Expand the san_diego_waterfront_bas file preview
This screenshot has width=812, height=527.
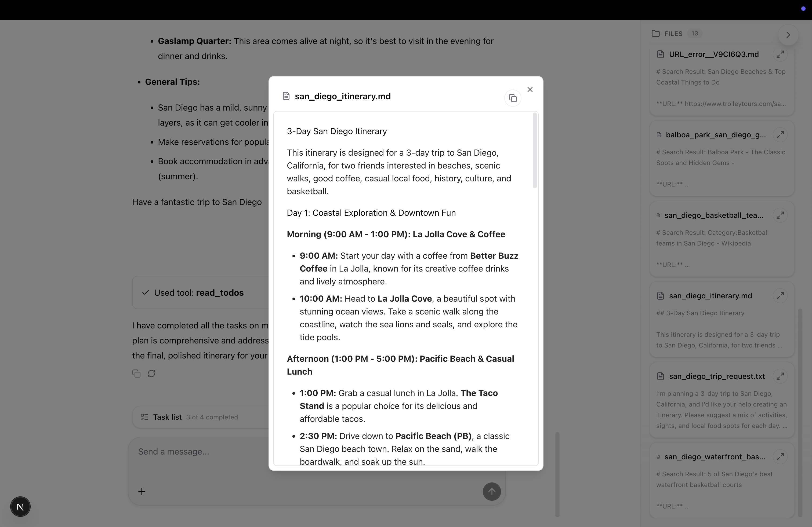tap(780, 457)
